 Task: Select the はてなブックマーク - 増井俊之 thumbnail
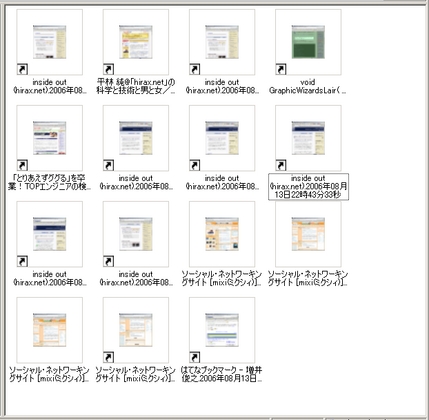pos(222,330)
